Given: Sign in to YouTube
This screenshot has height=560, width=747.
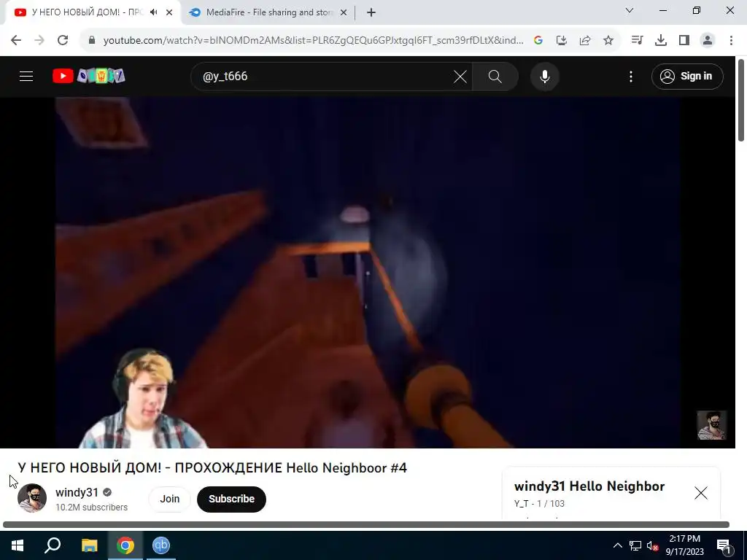Looking at the screenshot, I should (687, 76).
